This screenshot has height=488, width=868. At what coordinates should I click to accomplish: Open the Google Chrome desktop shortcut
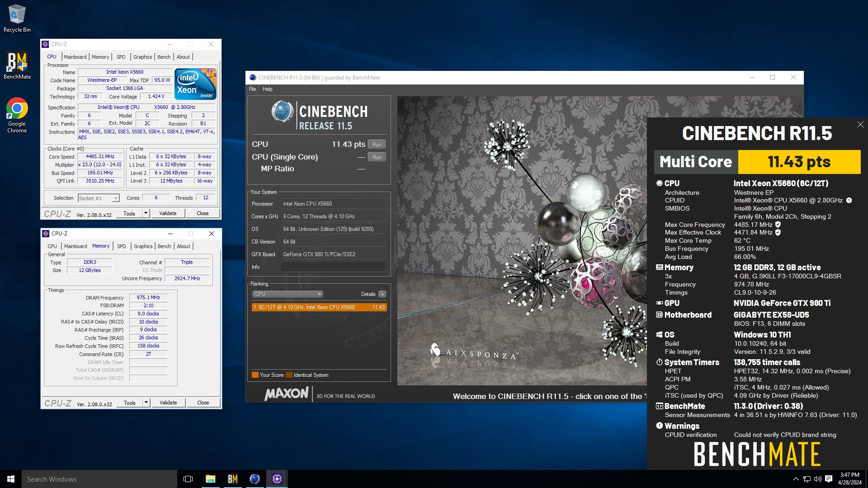click(x=17, y=115)
